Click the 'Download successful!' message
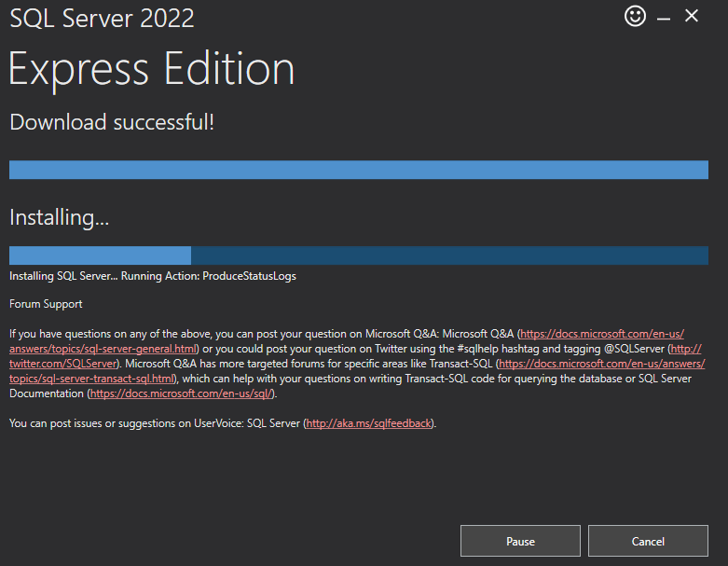 [112, 122]
